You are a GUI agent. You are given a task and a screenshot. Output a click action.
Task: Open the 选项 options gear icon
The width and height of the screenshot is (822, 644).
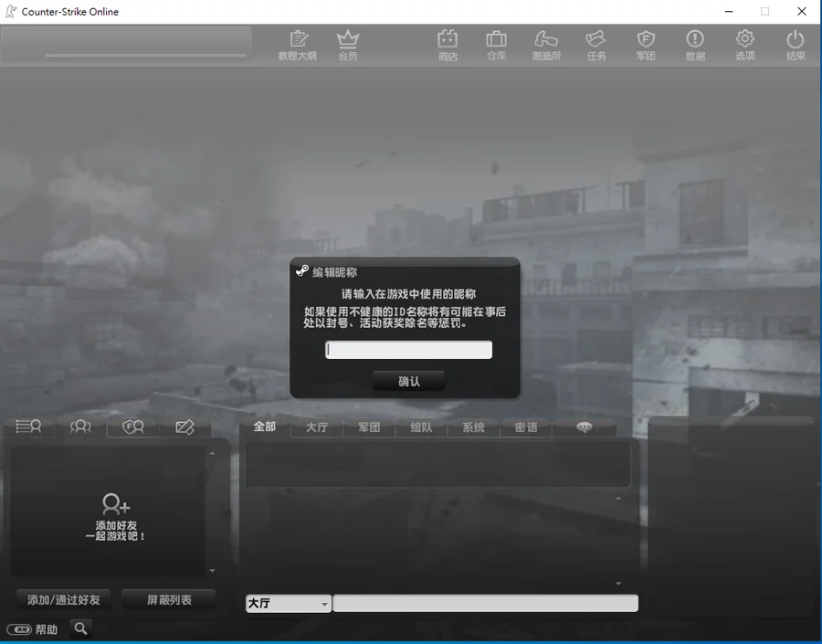coord(745,45)
